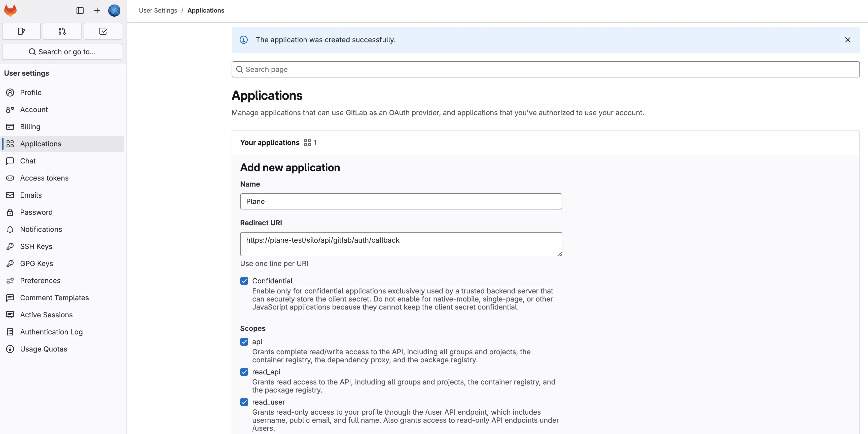Viewport: 868px width, 434px height.
Task: Toggle the read_api scope checkbox
Action: (x=244, y=372)
